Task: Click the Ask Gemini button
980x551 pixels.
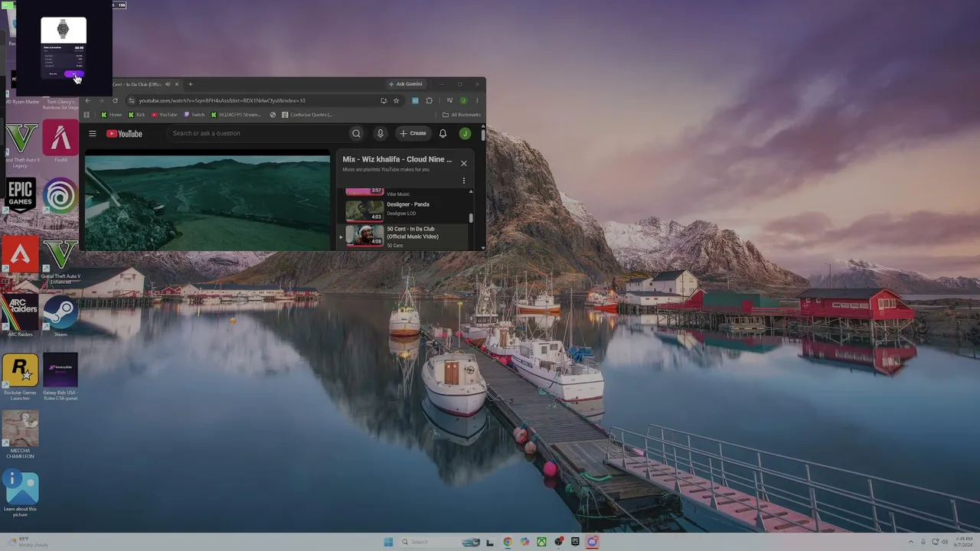Action: [405, 84]
